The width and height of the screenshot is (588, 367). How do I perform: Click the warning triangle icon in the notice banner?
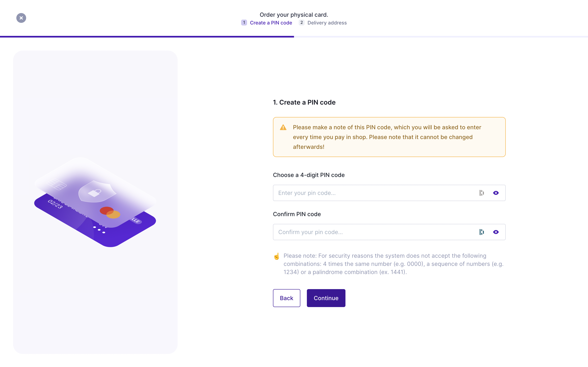coord(283,127)
